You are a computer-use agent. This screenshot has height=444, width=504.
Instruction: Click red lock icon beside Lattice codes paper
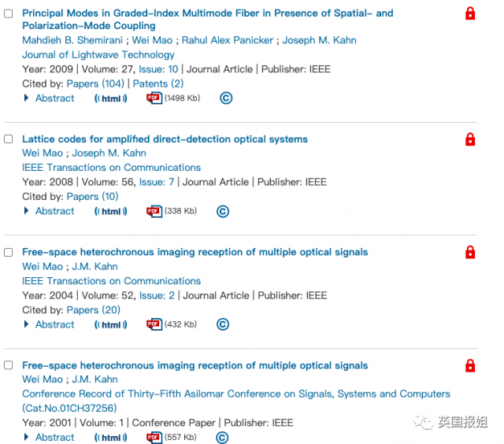[x=470, y=139]
